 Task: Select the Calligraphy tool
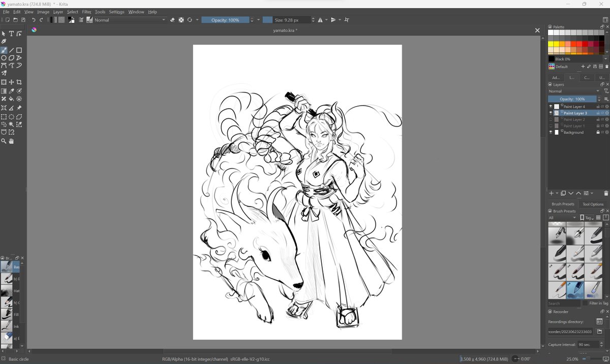pyautogui.click(x=4, y=42)
